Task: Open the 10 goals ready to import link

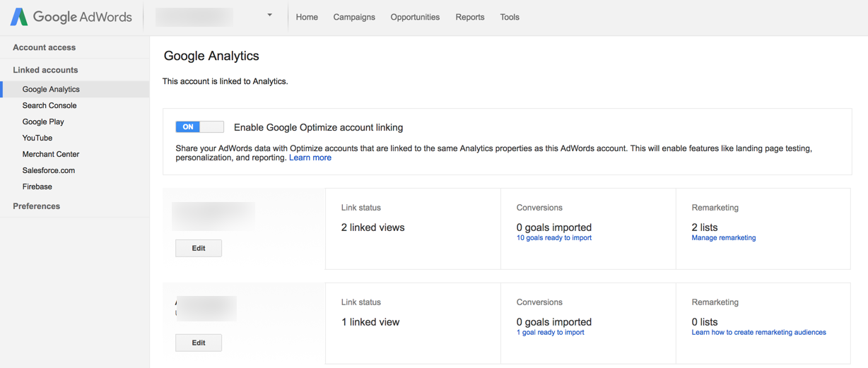Action: [x=554, y=238]
